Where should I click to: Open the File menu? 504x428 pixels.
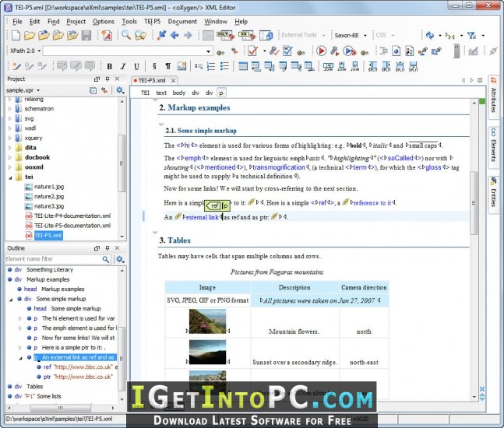point(17,22)
